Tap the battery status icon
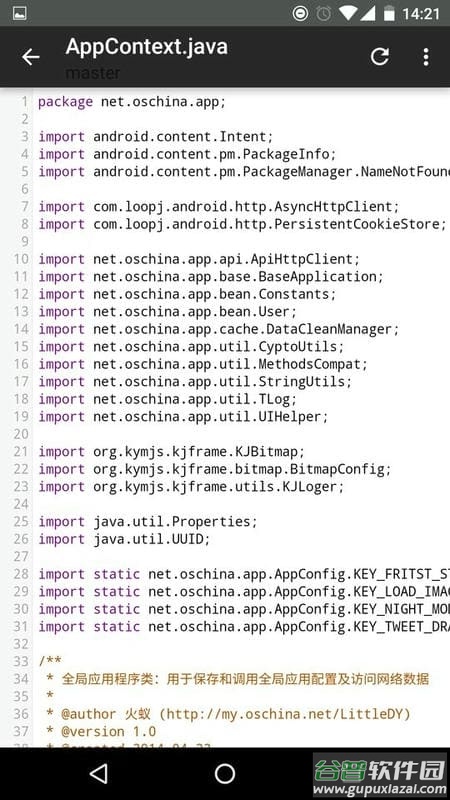 (389, 13)
